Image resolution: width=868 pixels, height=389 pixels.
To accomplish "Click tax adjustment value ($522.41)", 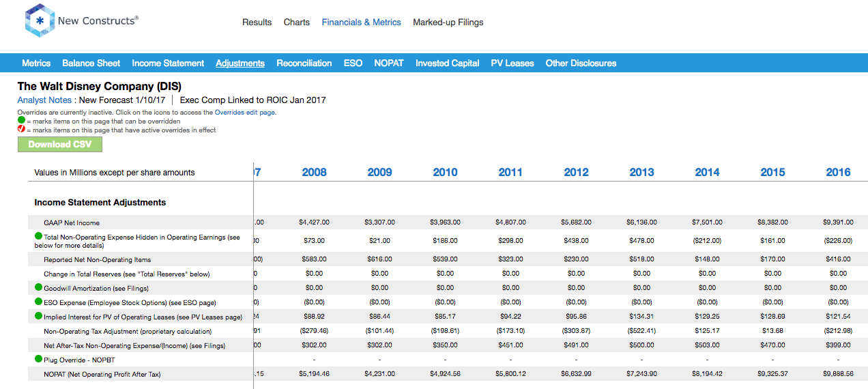I will pos(641,331).
